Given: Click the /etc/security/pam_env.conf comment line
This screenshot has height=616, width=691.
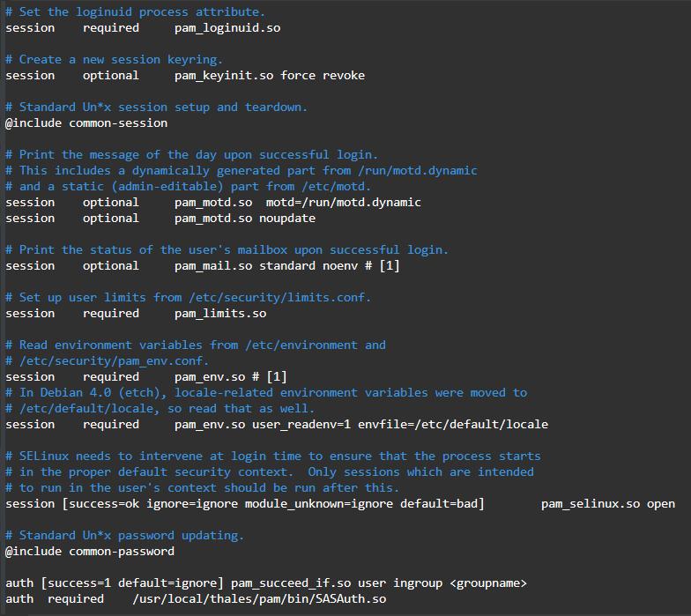Looking at the screenshot, I should pyautogui.click(x=108, y=360).
